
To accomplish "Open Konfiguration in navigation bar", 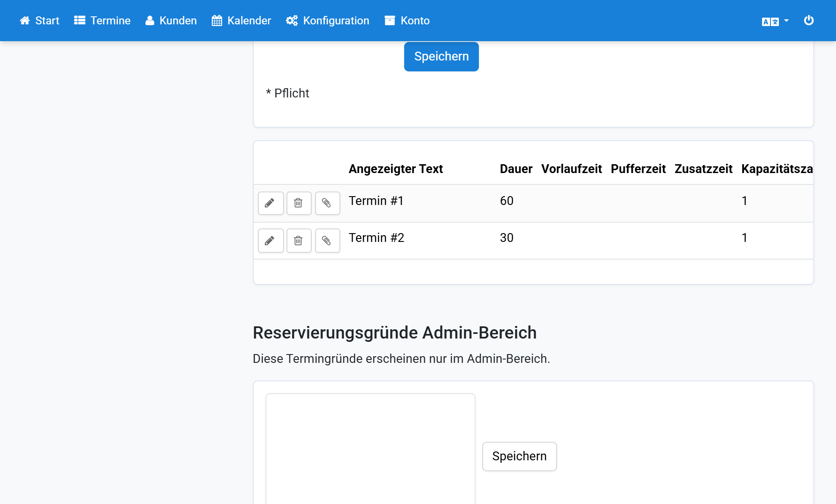I will [x=327, y=21].
